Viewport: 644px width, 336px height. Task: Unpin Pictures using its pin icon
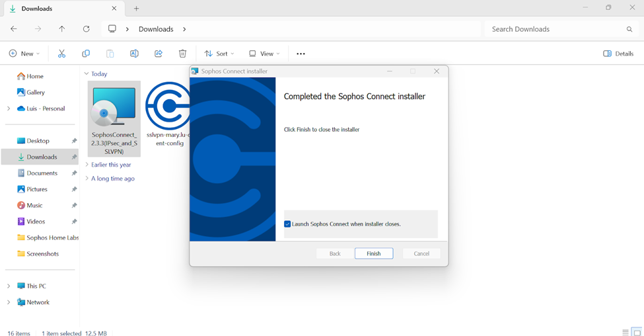(75, 189)
